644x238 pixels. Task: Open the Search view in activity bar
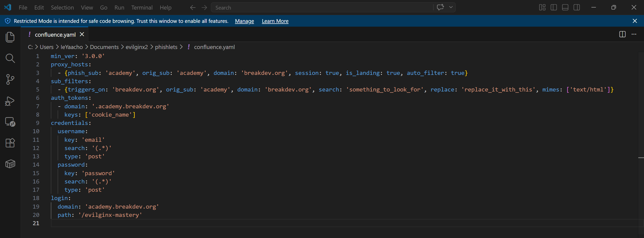point(10,58)
